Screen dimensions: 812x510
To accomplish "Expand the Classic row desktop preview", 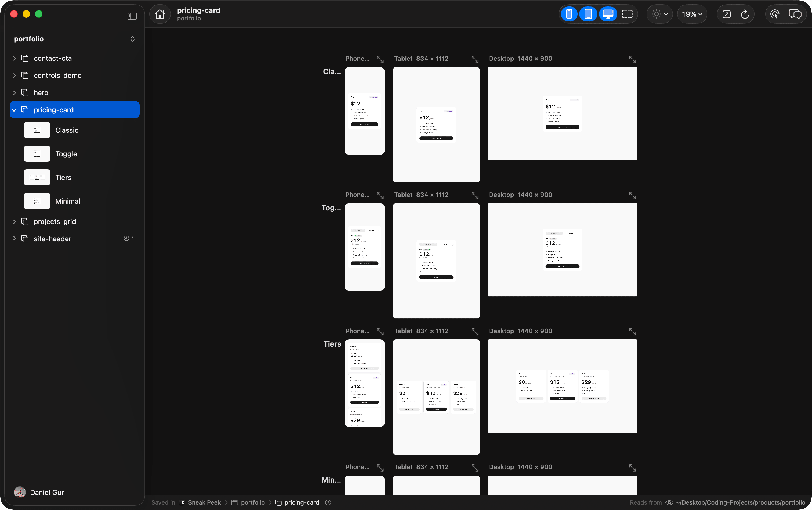I will (632, 59).
